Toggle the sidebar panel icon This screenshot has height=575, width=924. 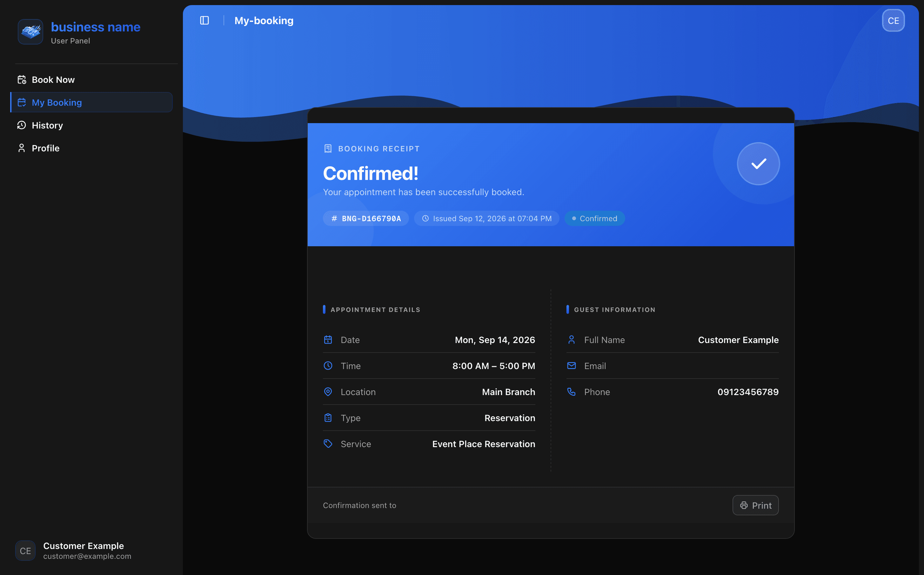[x=204, y=21]
